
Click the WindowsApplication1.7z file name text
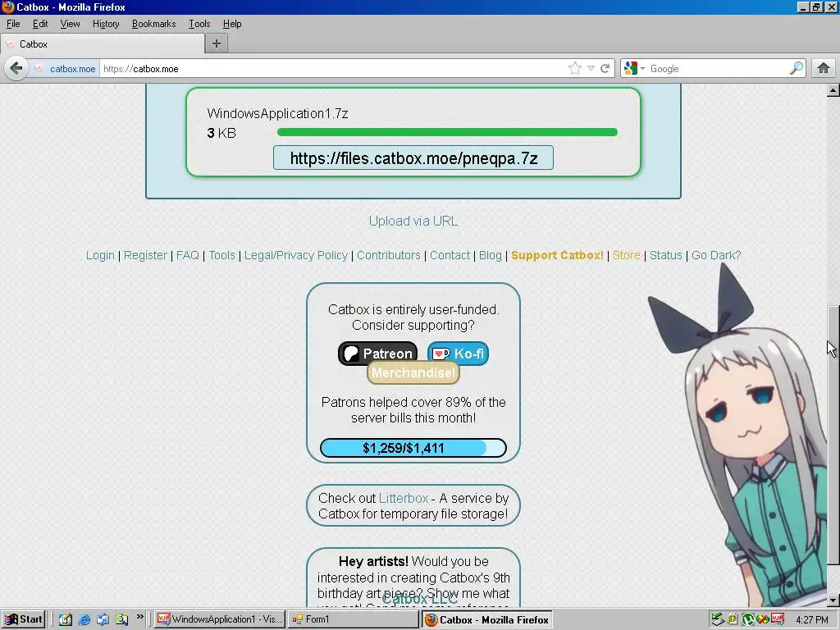pos(277,113)
